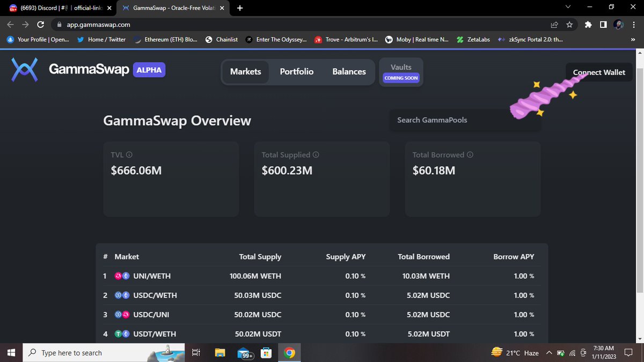Screen dimensions: 644x362
Task: Open the browser extensions puzzle icon
Action: pos(589,25)
